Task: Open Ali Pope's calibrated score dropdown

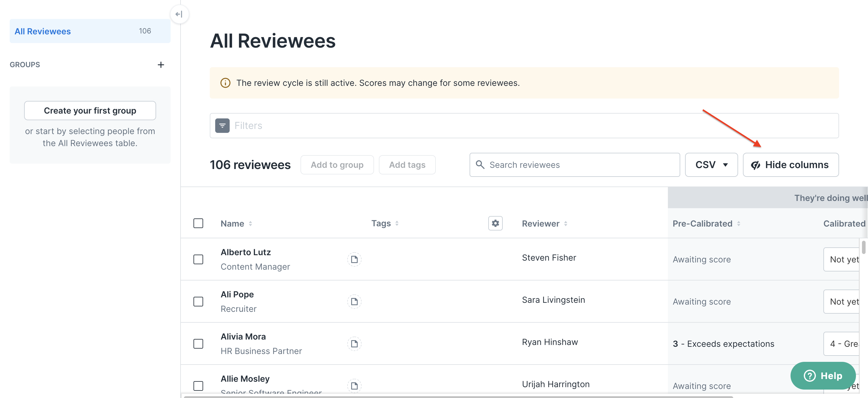Action: (841, 301)
